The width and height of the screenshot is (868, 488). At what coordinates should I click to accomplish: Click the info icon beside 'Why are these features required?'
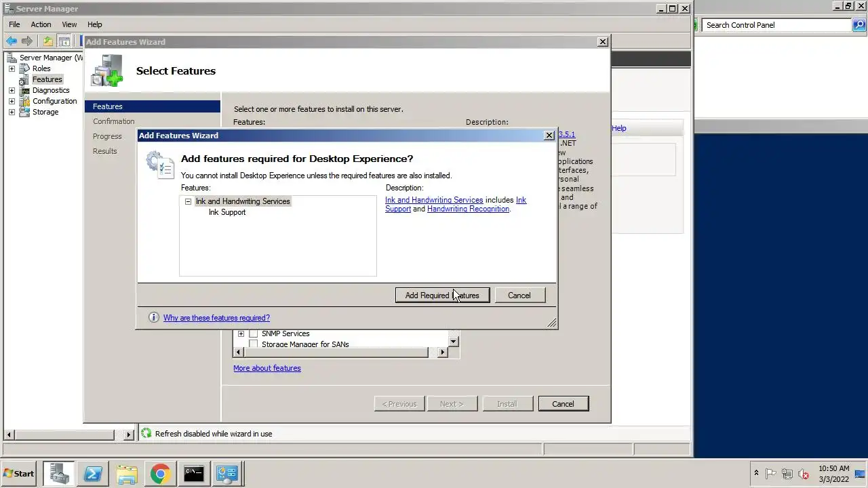coord(153,317)
